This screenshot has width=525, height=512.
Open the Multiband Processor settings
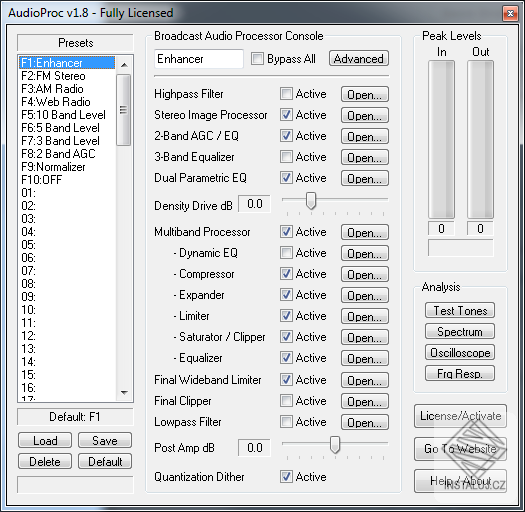(x=365, y=232)
